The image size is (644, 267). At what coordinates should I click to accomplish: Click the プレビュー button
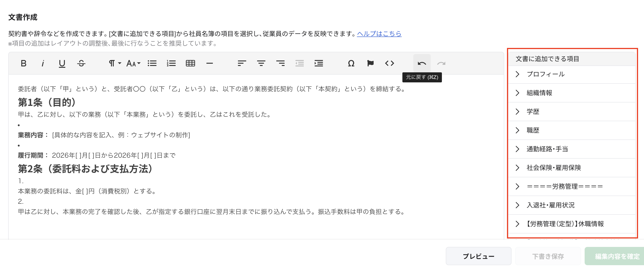[478, 256]
